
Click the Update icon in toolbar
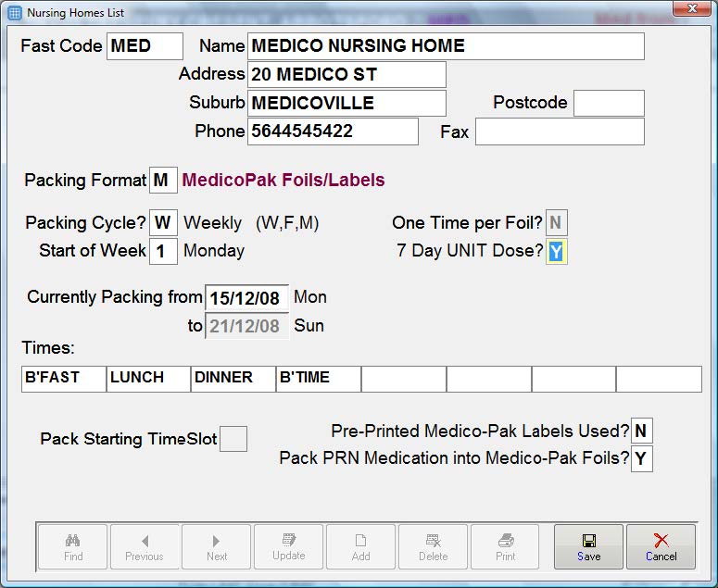289,540
